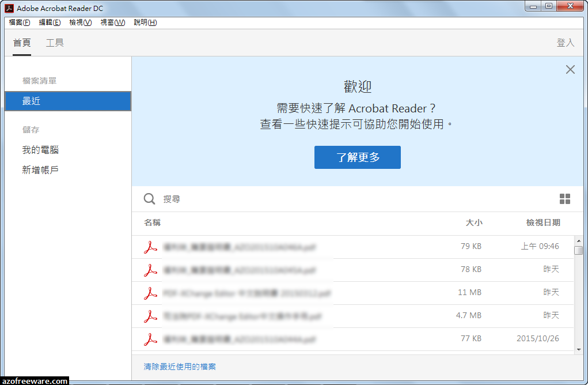Click 清除最近使用的檔案 link
The height and width of the screenshot is (385, 588).
pyautogui.click(x=180, y=367)
